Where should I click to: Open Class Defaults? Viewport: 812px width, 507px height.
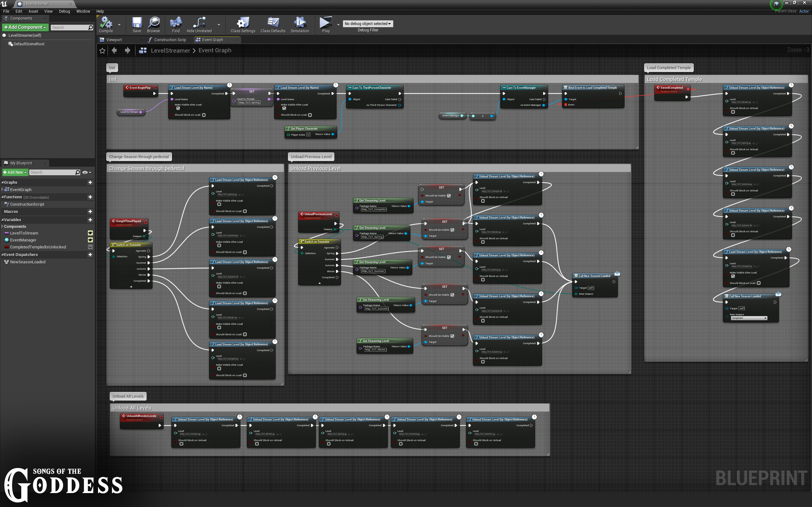(x=273, y=23)
